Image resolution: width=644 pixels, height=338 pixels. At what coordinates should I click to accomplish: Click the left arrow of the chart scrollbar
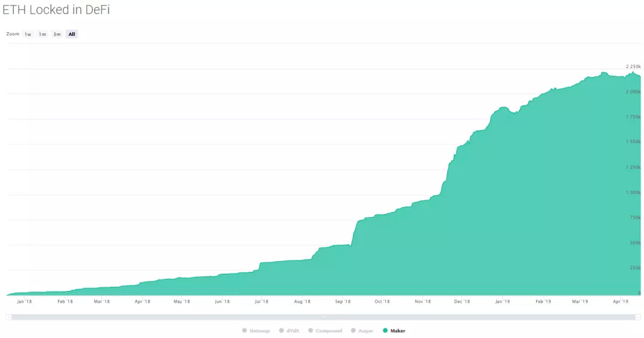(x=9, y=317)
